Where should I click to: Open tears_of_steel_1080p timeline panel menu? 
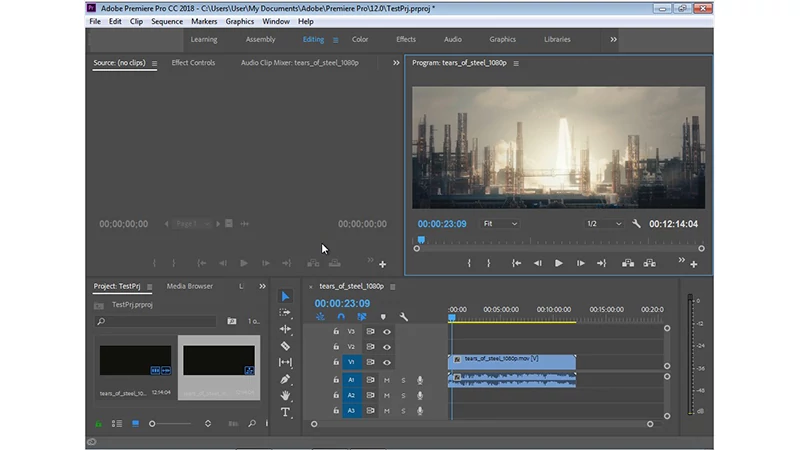392,287
